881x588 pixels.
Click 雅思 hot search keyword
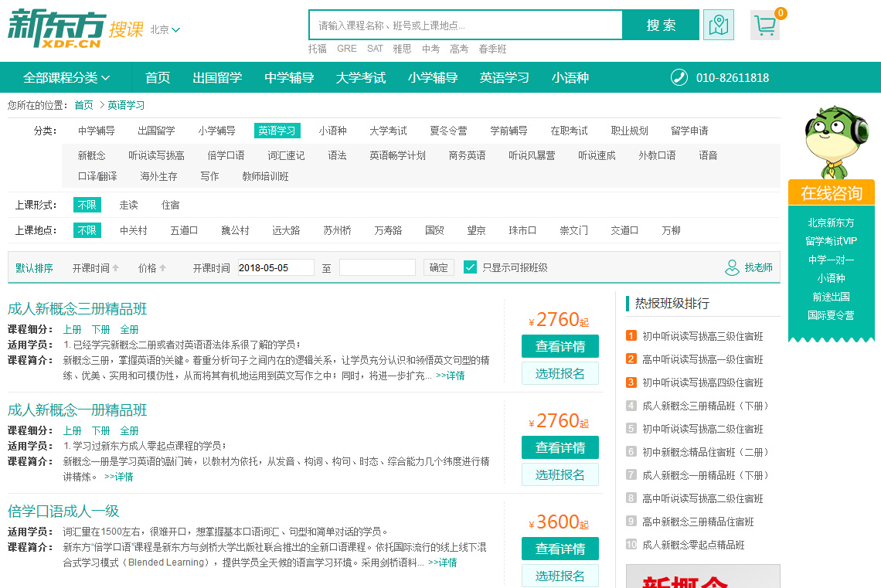[x=403, y=49]
